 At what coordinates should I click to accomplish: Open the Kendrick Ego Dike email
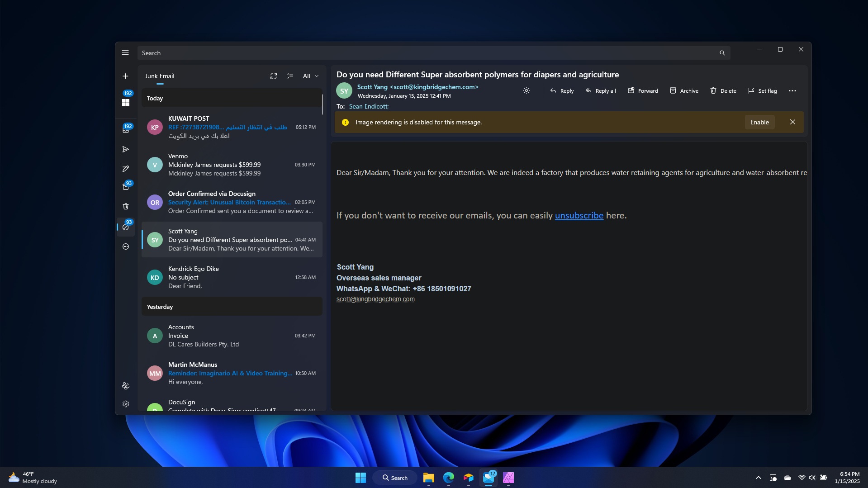pos(232,277)
